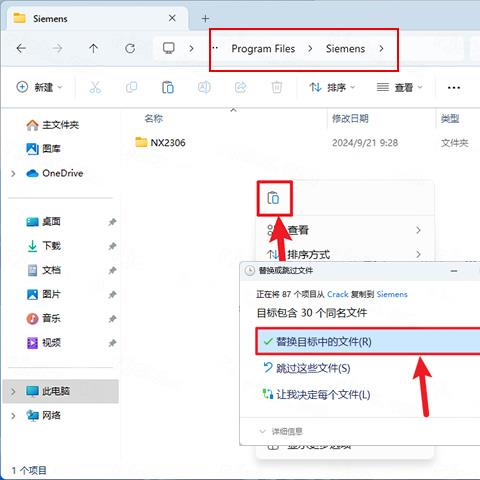
Task: Show hidden breadcrumb folders via the ellipsis
Action: point(215,48)
